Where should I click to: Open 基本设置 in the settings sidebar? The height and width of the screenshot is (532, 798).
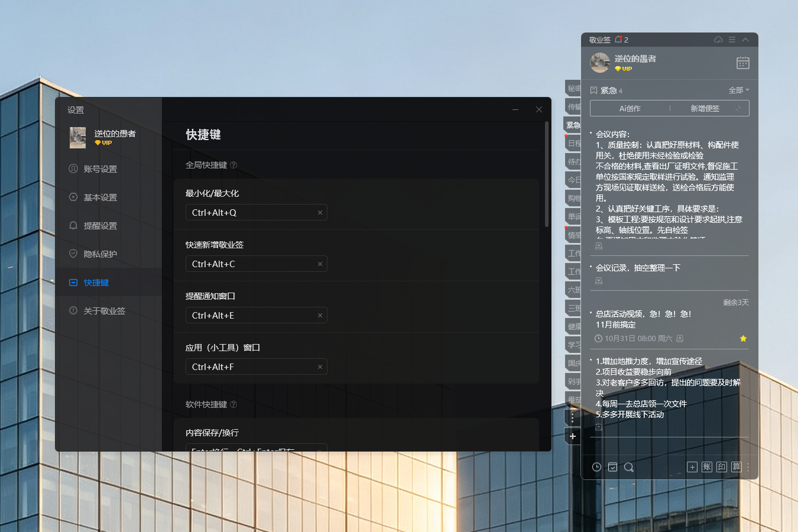(x=109, y=197)
